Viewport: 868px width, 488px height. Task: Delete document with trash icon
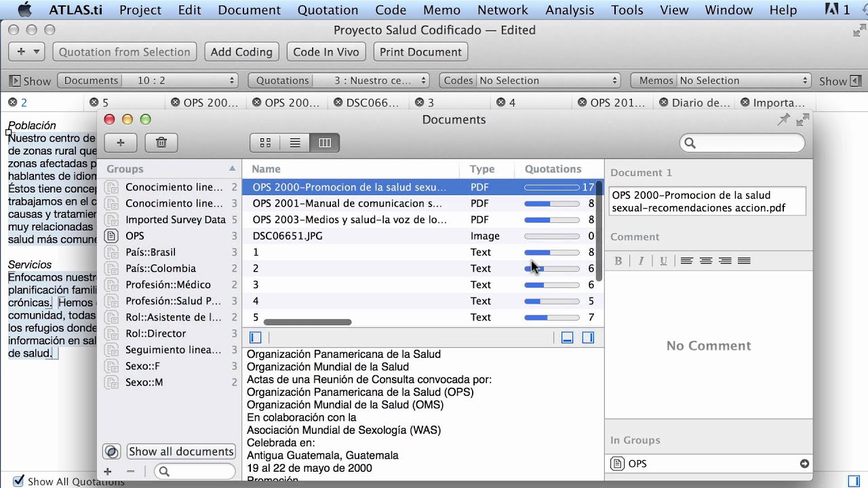161,142
